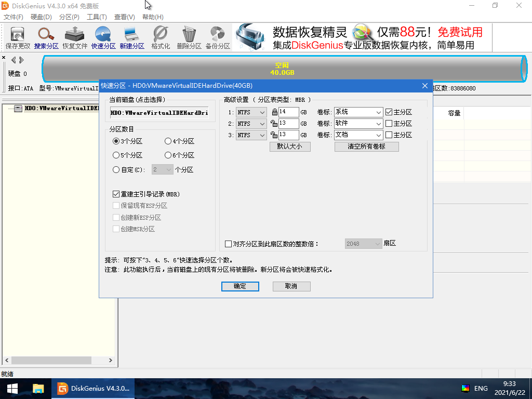The height and width of the screenshot is (399, 532).
Task: Close the Quick Partition dialog
Action: (x=425, y=86)
